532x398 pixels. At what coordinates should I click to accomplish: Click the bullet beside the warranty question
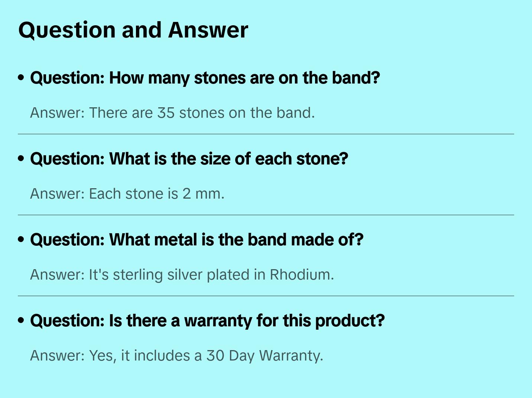coord(21,321)
